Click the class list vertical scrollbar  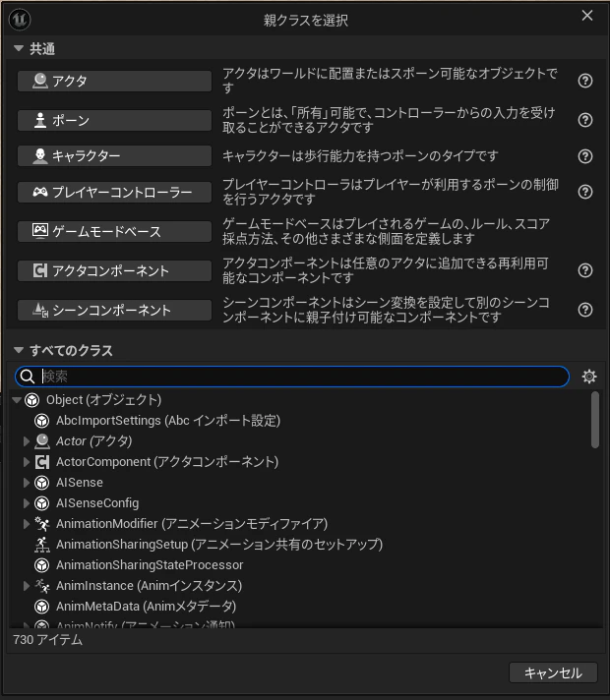[x=595, y=420]
